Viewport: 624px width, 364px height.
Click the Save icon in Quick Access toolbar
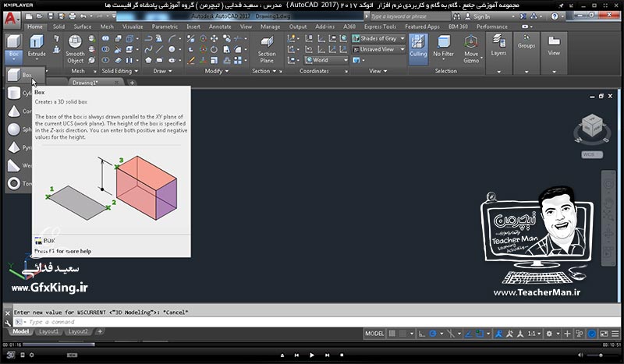coord(51,16)
